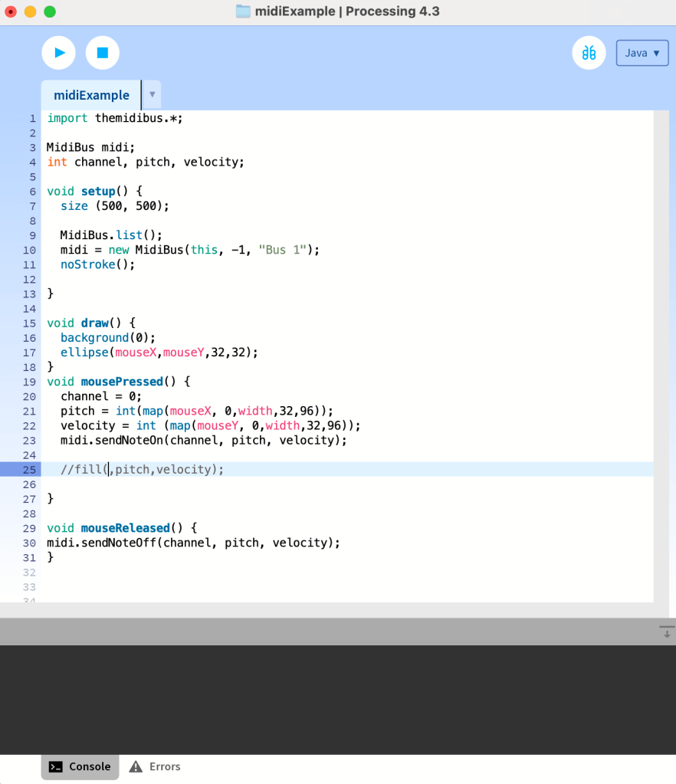Screen dimensions: 676x784
Task: Click line number 25 in the gutter
Action: click(x=29, y=469)
